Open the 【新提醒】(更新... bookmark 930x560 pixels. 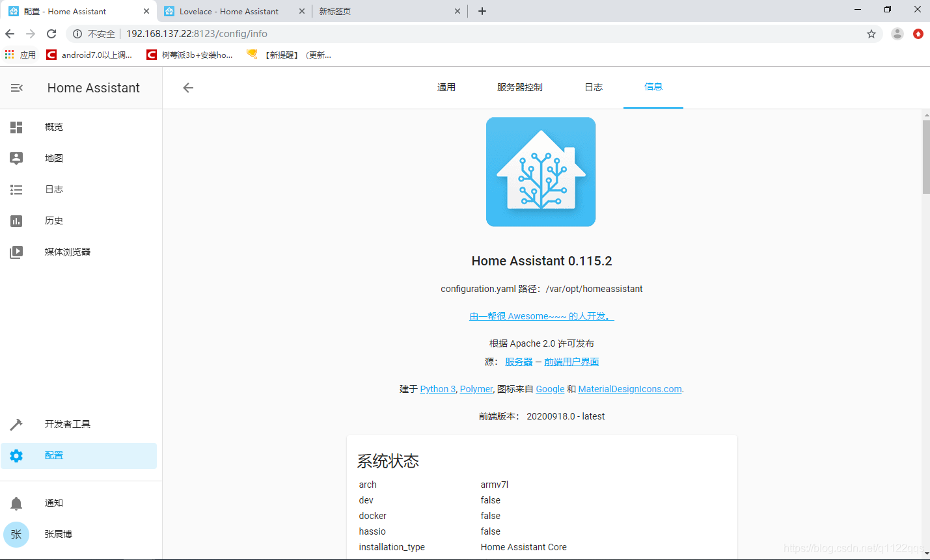click(290, 55)
